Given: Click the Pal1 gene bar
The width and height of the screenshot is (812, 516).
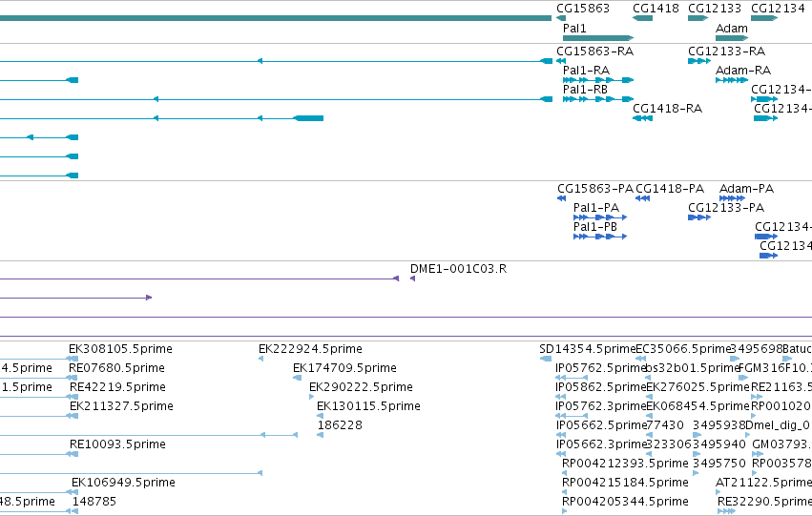Looking at the screenshot, I should (x=598, y=38).
